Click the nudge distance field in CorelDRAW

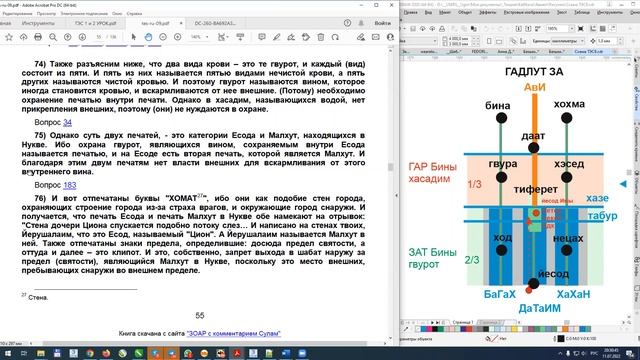pyautogui.click(x=608, y=41)
